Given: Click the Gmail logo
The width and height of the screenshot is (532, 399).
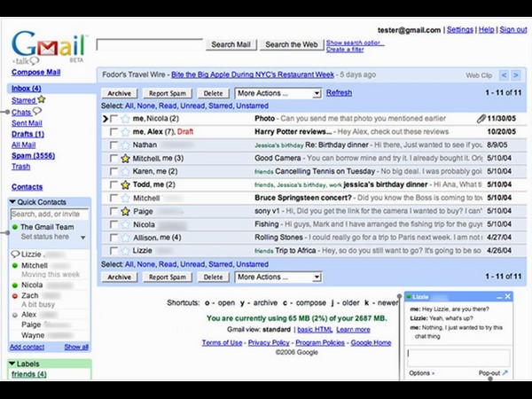Looking at the screenshot, I should tap(47, 44).
